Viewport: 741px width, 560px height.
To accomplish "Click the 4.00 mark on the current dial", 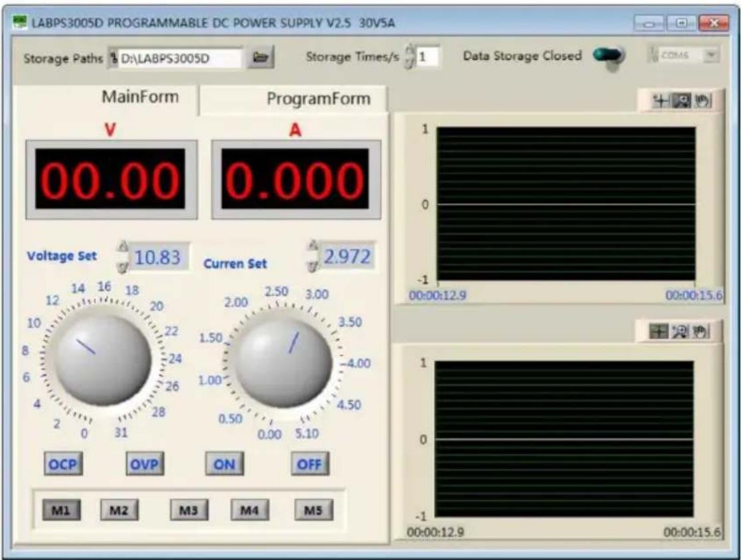I will click(x=358, y=363).
